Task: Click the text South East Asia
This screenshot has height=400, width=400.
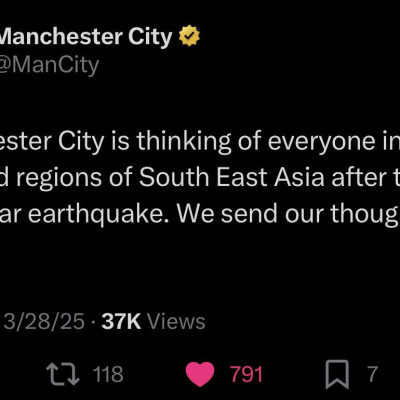Action: tap(232, 177)
